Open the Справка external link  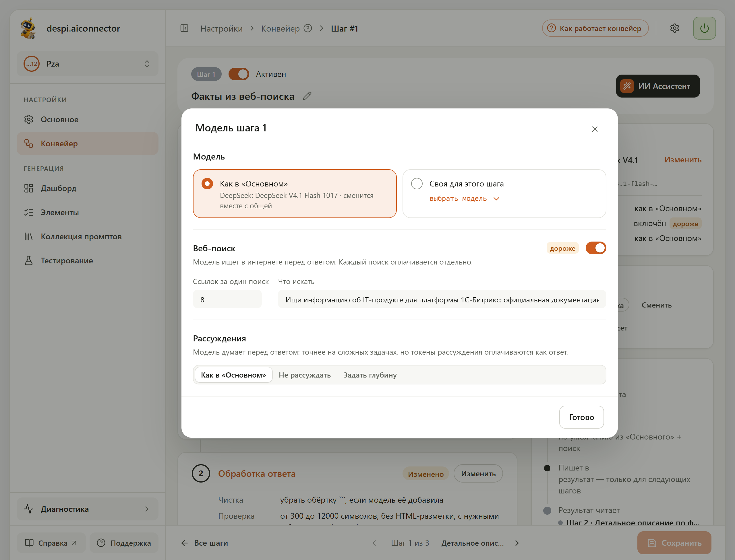point(51,543)
